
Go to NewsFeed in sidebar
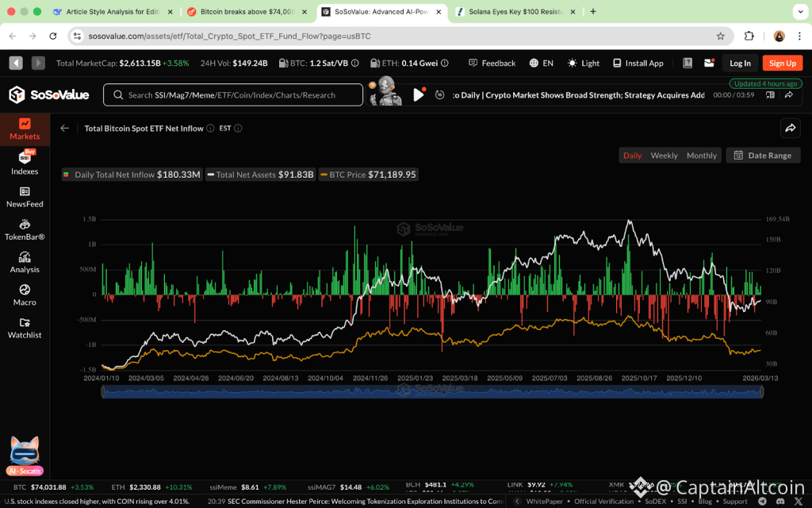[25, 196]
